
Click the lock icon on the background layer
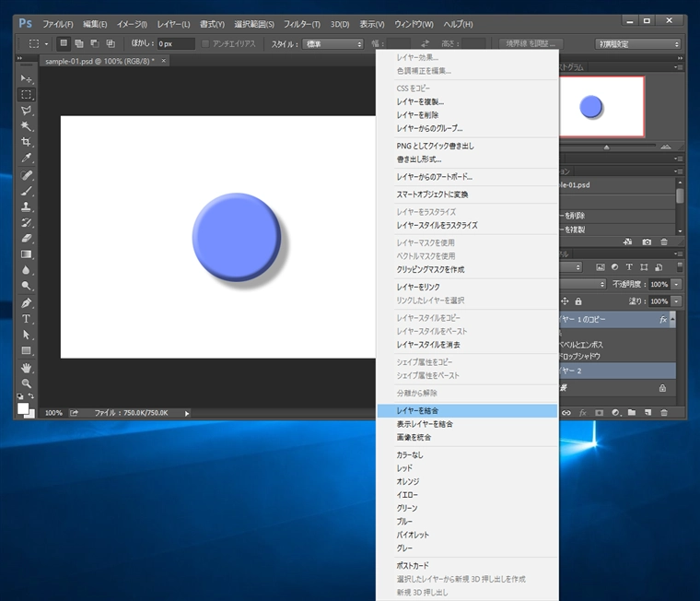(662, 388)
